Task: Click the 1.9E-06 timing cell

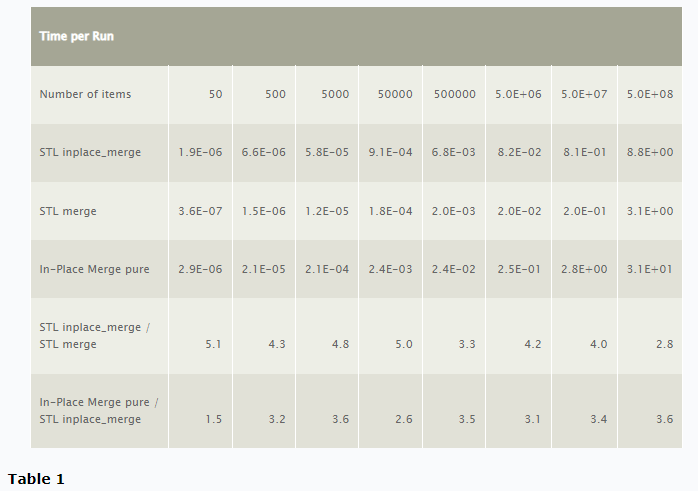Action: [200, 152]
